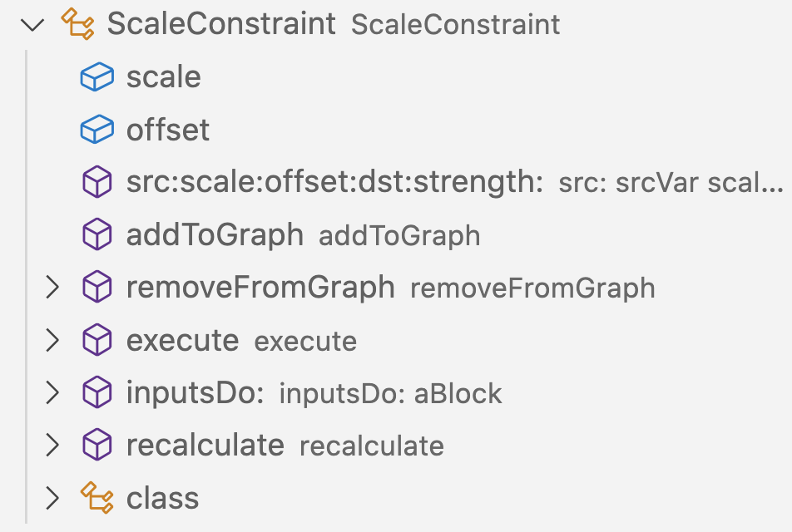
Task: Click the removeFromGraph method cube icon
Action: coord(97,287)
